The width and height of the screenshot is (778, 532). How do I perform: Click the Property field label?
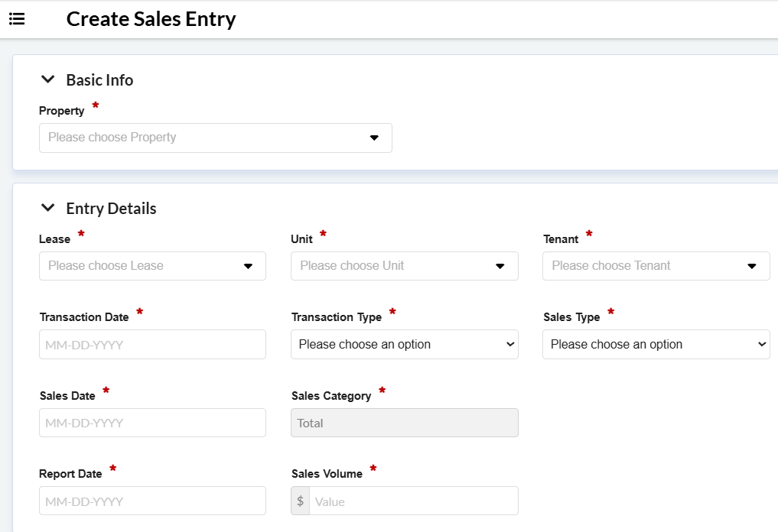coord(61,111)
